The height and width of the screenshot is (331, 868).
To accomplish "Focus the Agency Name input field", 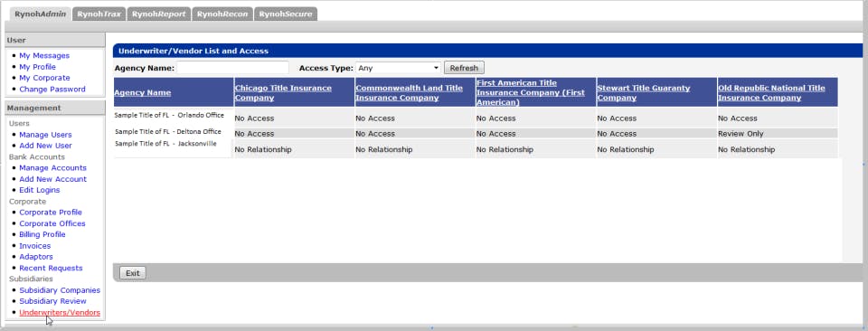I will pyautogui.click(x=233, y=68).
